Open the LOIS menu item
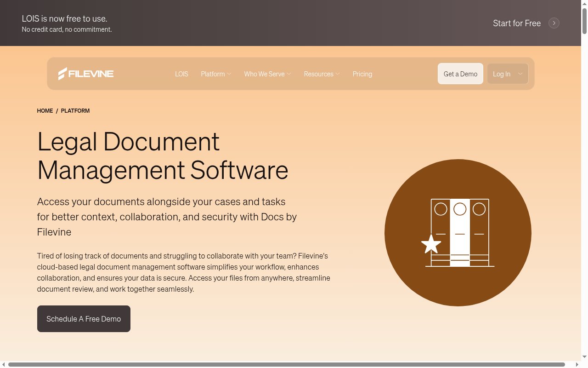Viewport: 588px width, 368px height. tap(181, 74)
